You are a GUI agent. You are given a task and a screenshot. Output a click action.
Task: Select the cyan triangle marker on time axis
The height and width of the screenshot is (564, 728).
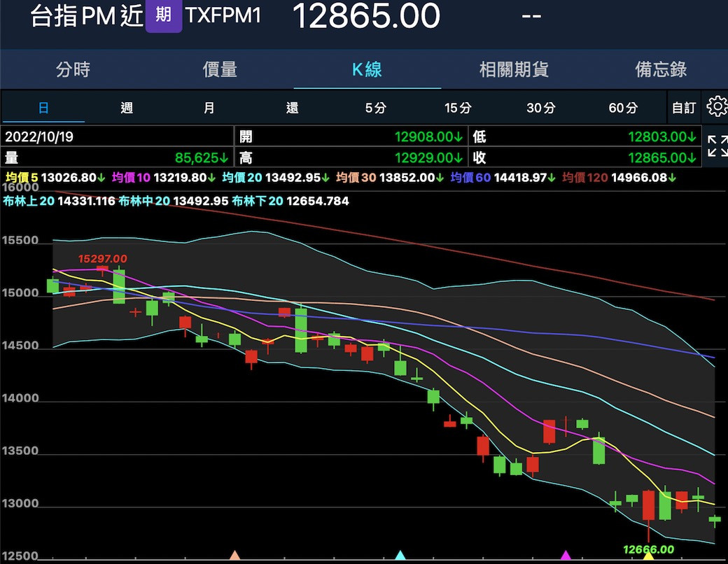point(400,556)
